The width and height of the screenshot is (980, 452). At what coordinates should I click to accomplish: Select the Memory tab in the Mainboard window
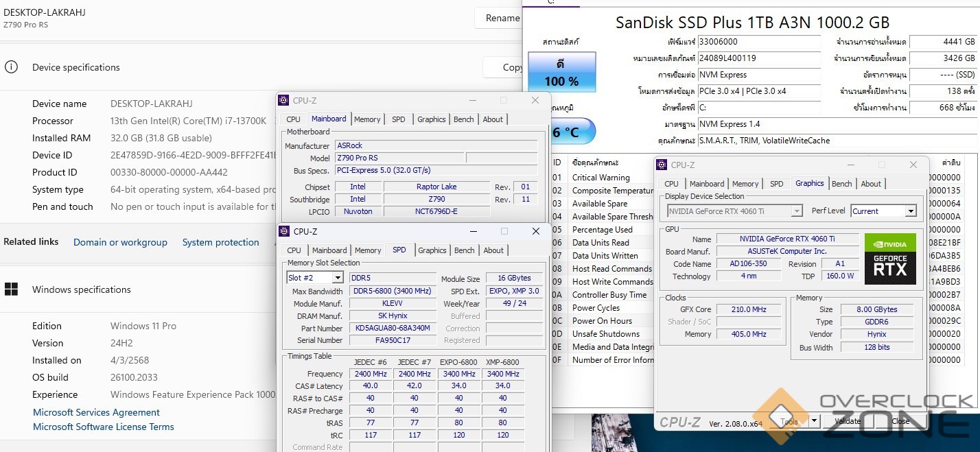pyautogui.click(x=367, y=119)
